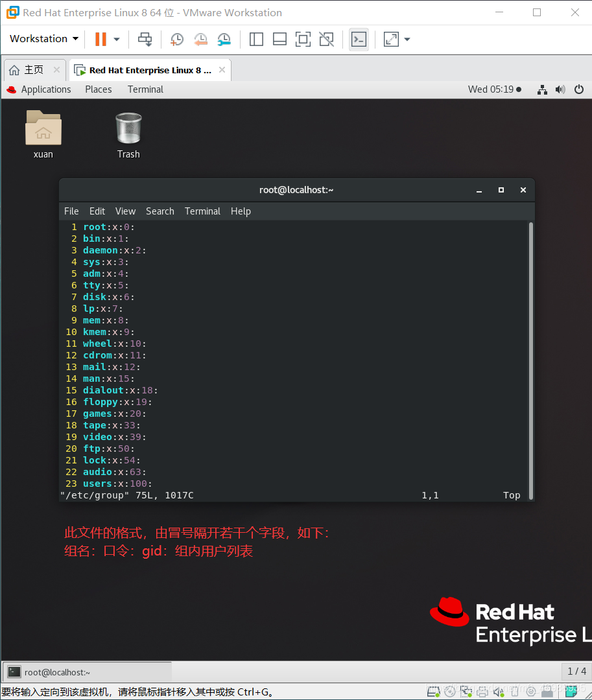Toggle the library sidebar panel view
Image resolution: width=592 pixels, height=700 pixels.
click(256, 39)
